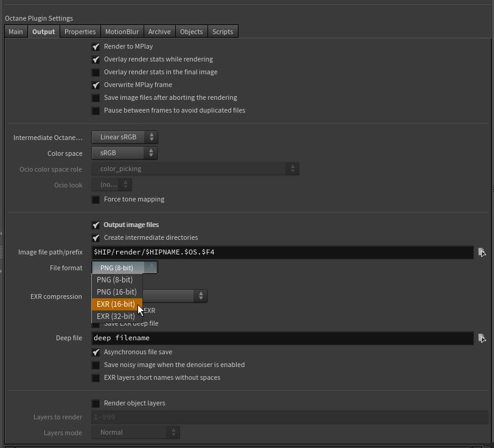Select EXR (32-bit) file format

(x=116, y=317)
